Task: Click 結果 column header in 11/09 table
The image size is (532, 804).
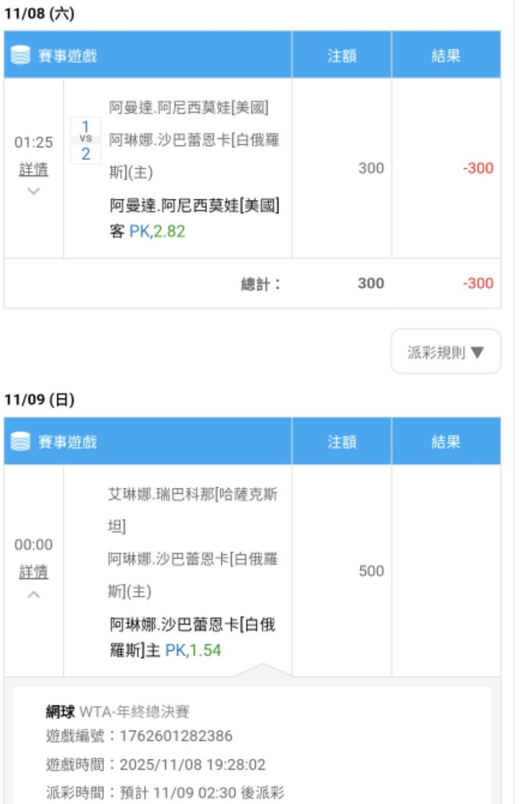Action: tap(446, 442)
